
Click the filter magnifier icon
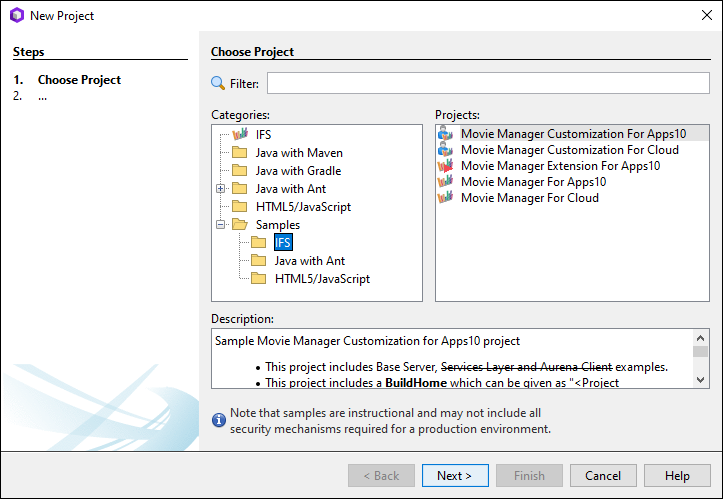(218, 84)
